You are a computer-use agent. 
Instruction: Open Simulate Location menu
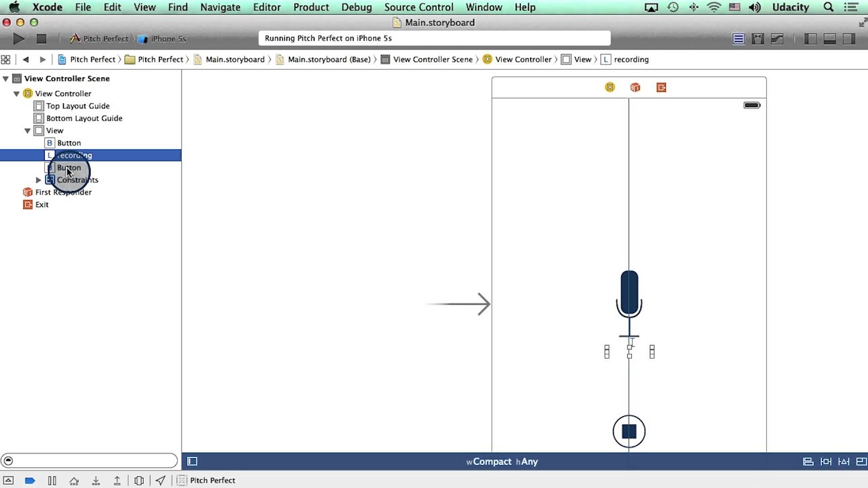click(161, 481)
